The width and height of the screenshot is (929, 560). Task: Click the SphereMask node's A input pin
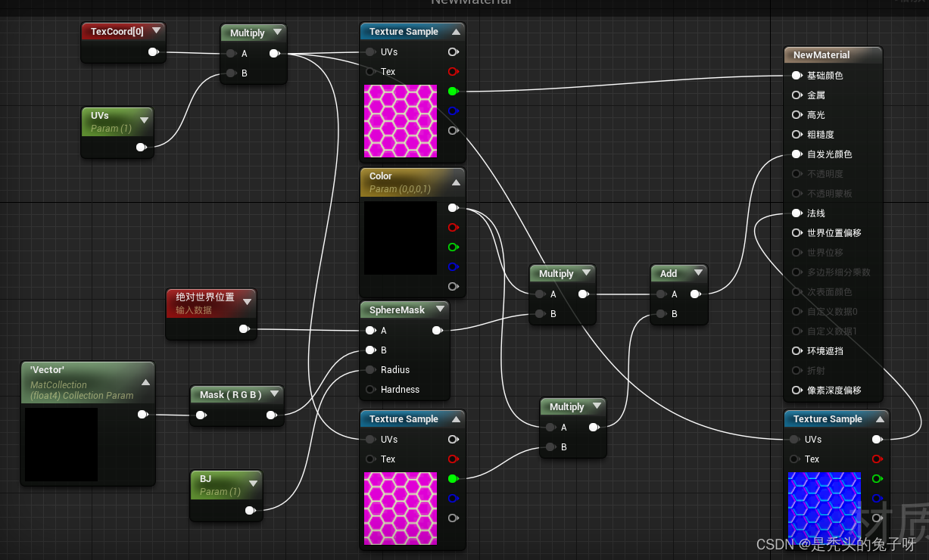tap(369, 330)
